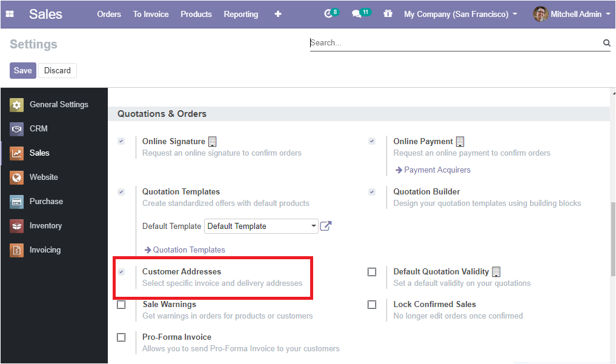This screenshot has width=616, height=364.
Task: Open the Products menu
Action: pos(196,14)
